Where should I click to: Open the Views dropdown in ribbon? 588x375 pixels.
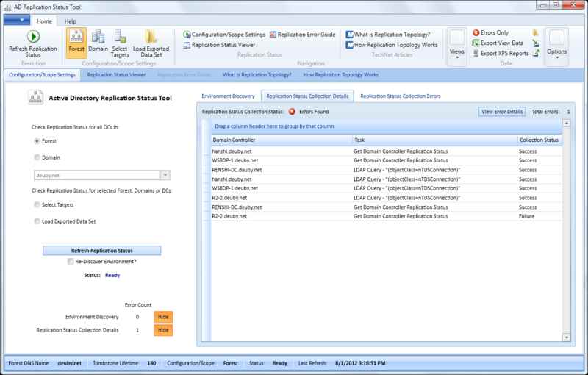(x=456, y=47)
